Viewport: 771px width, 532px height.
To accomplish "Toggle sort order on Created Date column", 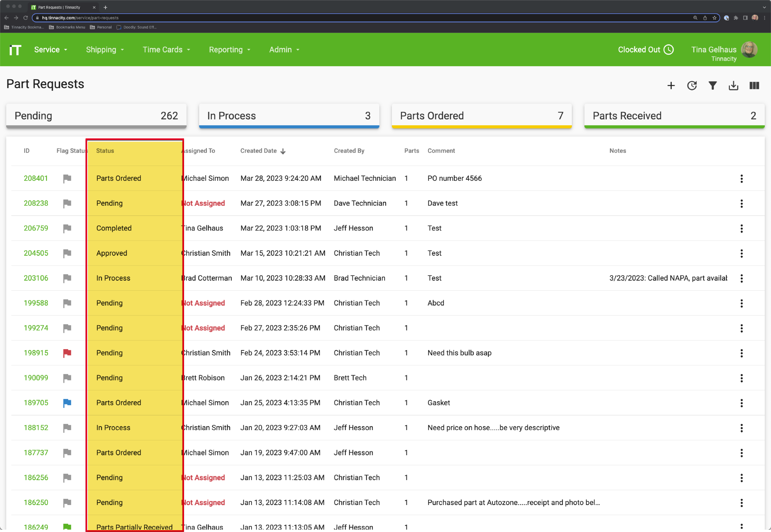I will [283, 151].
